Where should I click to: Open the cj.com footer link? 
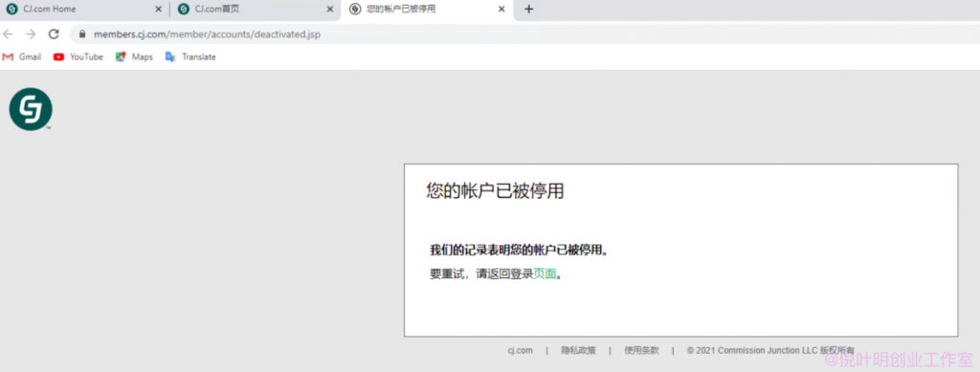pyautogui.click(x=520, y=351)
